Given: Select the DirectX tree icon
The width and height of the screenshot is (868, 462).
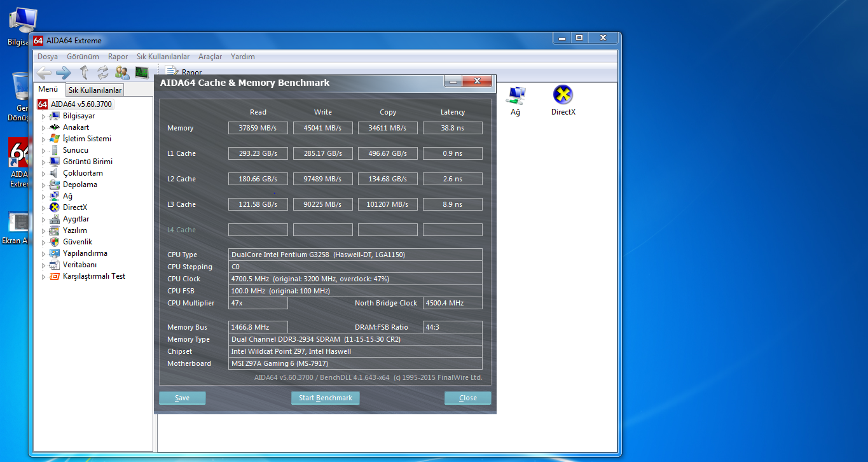Looking at the screenshot, I should (x=55, y=207).
